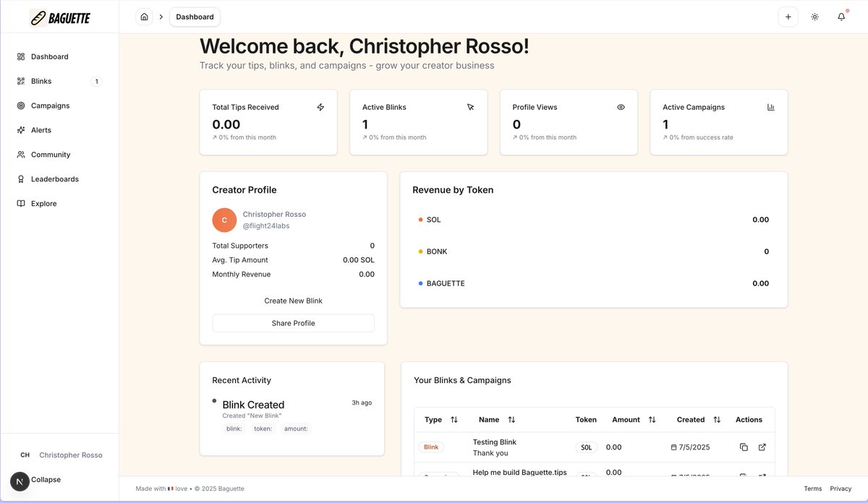
Task: Open the notifications bell
Action: [841, 17]
